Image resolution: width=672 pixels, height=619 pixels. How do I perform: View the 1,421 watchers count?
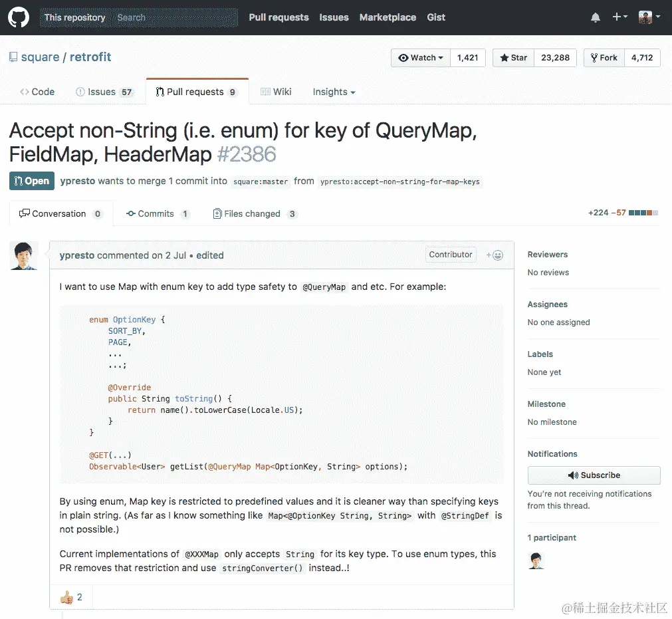point(467,58)
